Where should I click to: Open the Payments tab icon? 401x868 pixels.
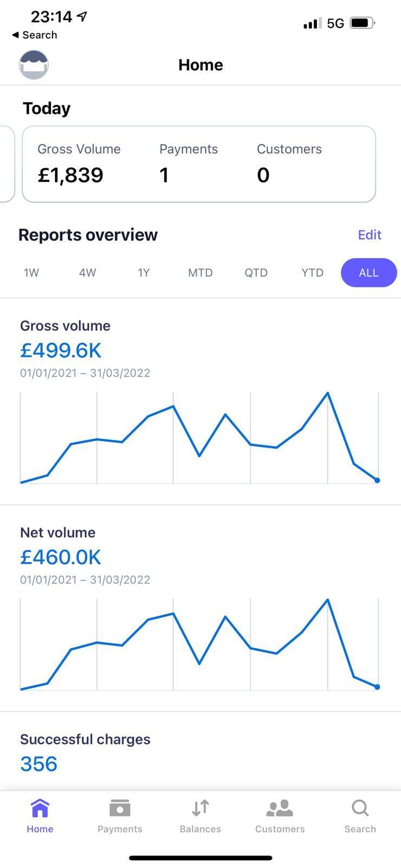click(x=120, y=808)
